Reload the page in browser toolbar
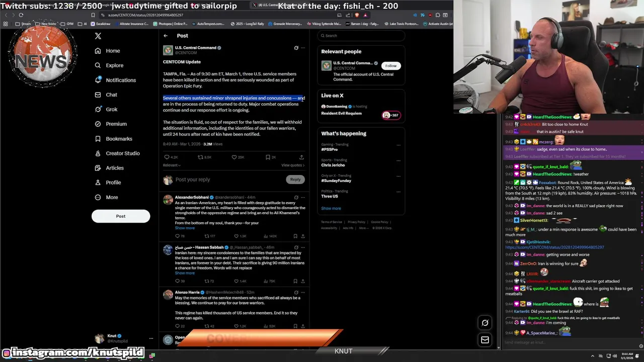The width and height of the screenshot is (644, 362). 21,15
